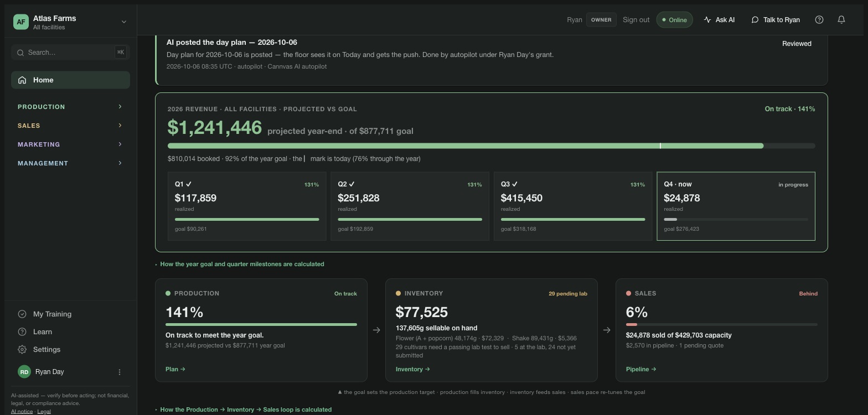Open the Learn page
The height and width of the screenshot is (415, 868).
coord(70,332)
